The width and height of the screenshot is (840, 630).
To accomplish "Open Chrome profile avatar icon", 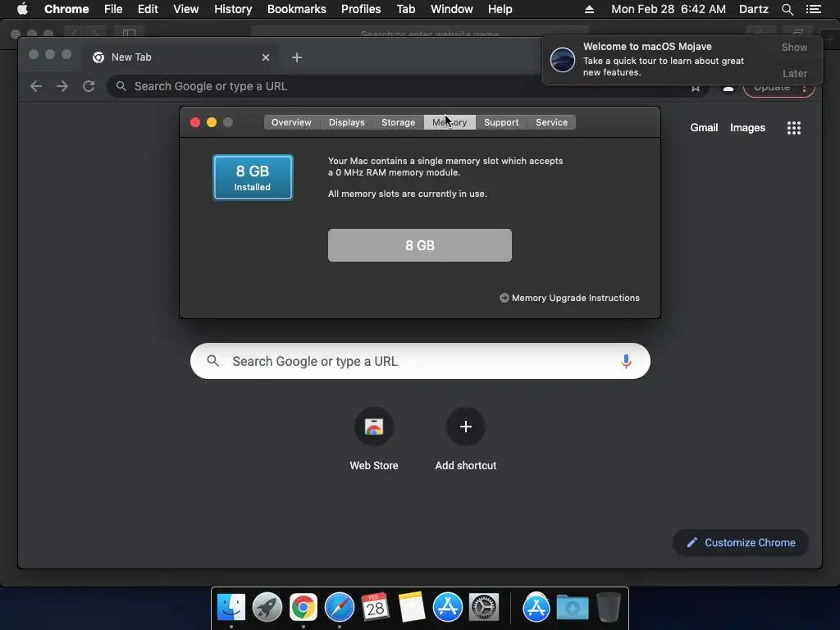I will tap(728, 87).
